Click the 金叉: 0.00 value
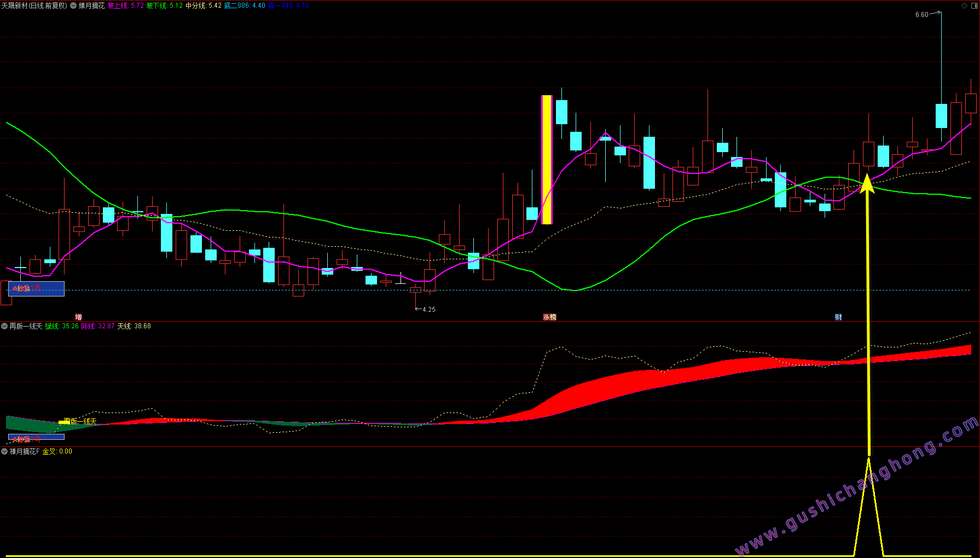980x558 pixels. [57, 451]
